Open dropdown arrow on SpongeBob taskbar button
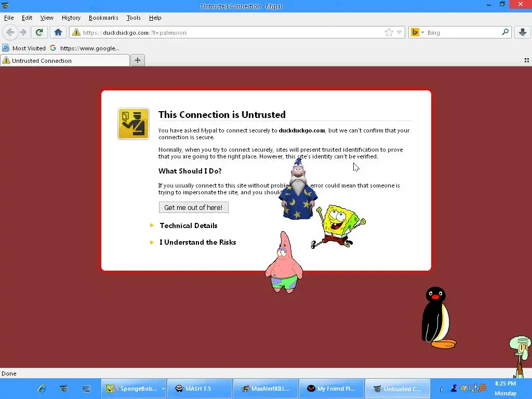Image resolution: width=532 pixels, height=399 pixels. point(163,389)
